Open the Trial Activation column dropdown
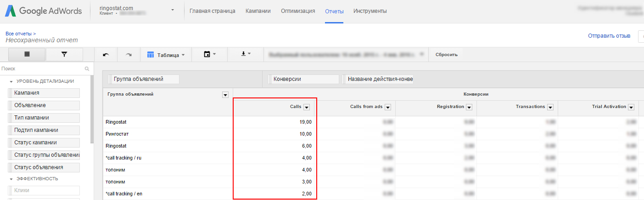Viewport: 644px width, 200px height. [x=631, y=107]
